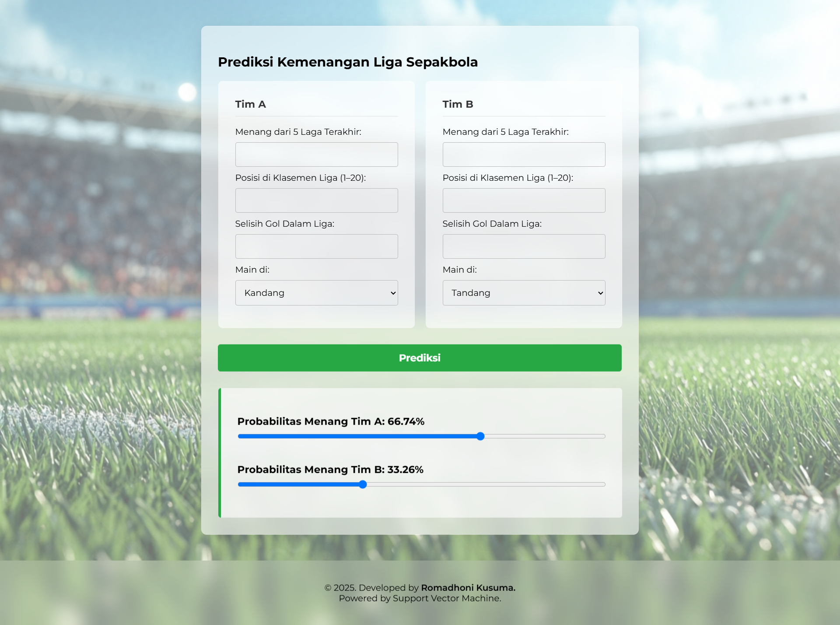
Task: Click the Tim A section heading
Action: click(x=251, y=104)
